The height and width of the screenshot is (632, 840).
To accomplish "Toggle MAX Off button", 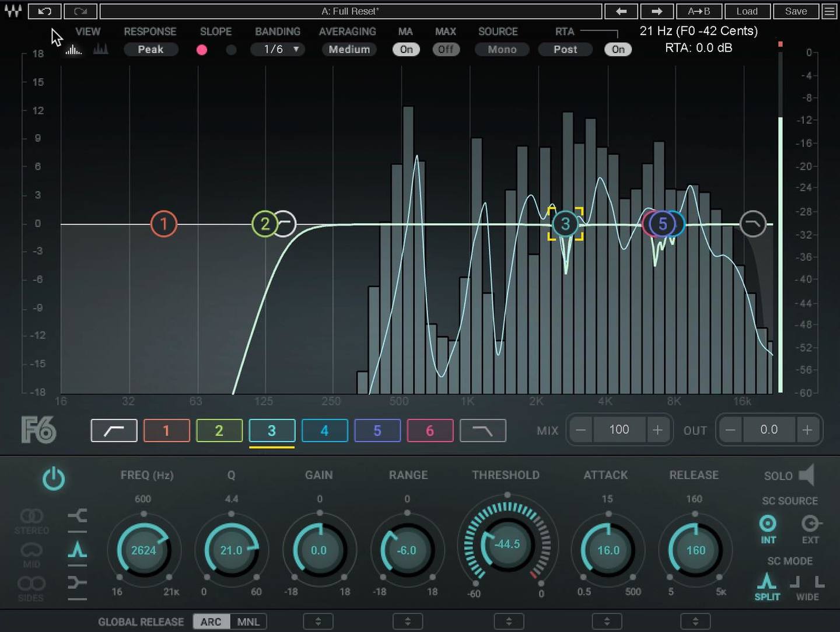I will point(446,50).
